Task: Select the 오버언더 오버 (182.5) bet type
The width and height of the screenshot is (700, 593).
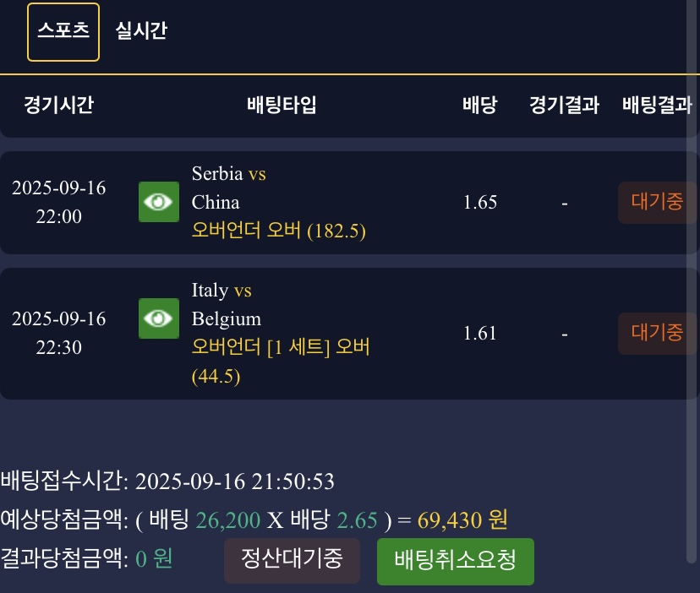Action: click(278, 231)
